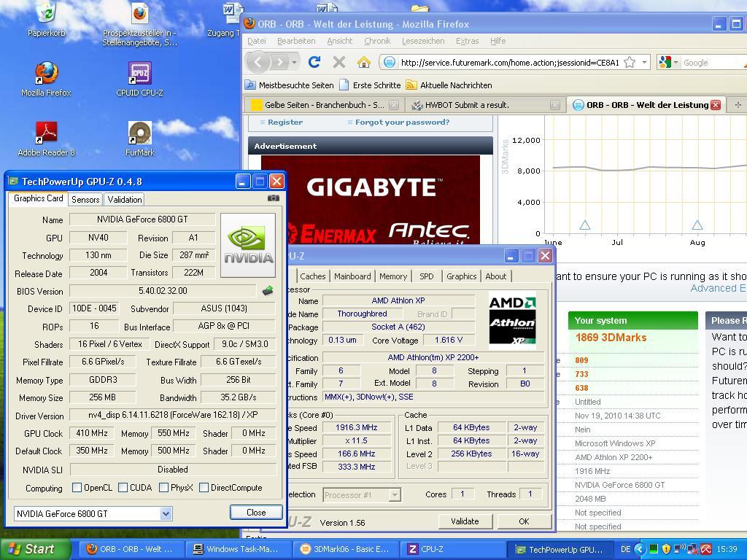The image size is (747, 560).
Task: Toggle the PhysX checkbox
Action: tap(163, 487)
